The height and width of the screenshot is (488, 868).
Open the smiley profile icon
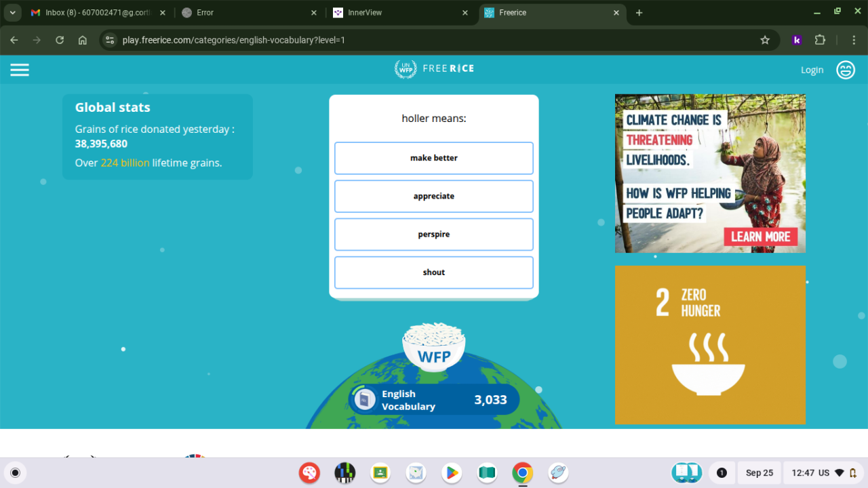846,70
